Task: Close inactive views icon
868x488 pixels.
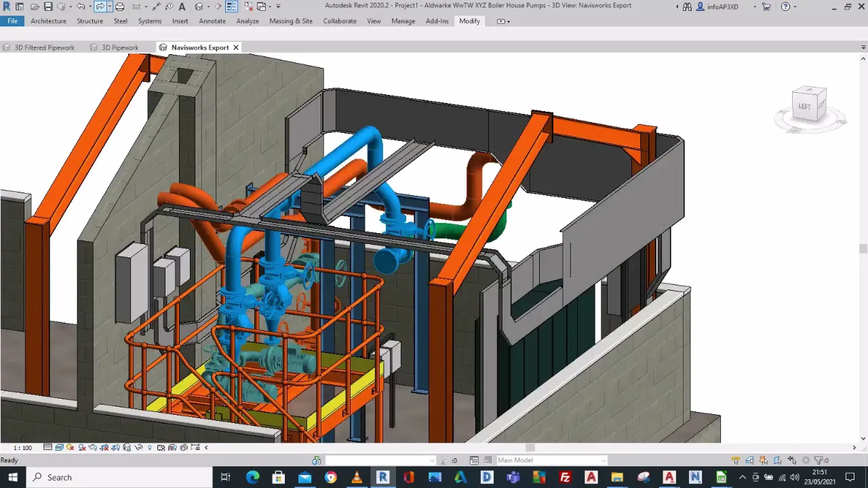Action: [x=248, y=7]
